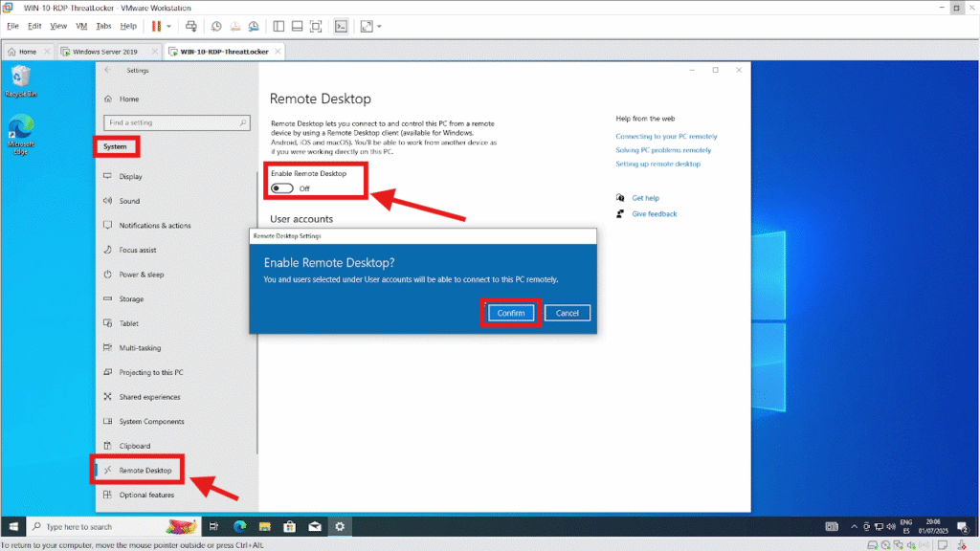Enter full screen mode icon
The height and width of the screenshot is (551, 980).
pyautogui.click(x=316, y=26)
